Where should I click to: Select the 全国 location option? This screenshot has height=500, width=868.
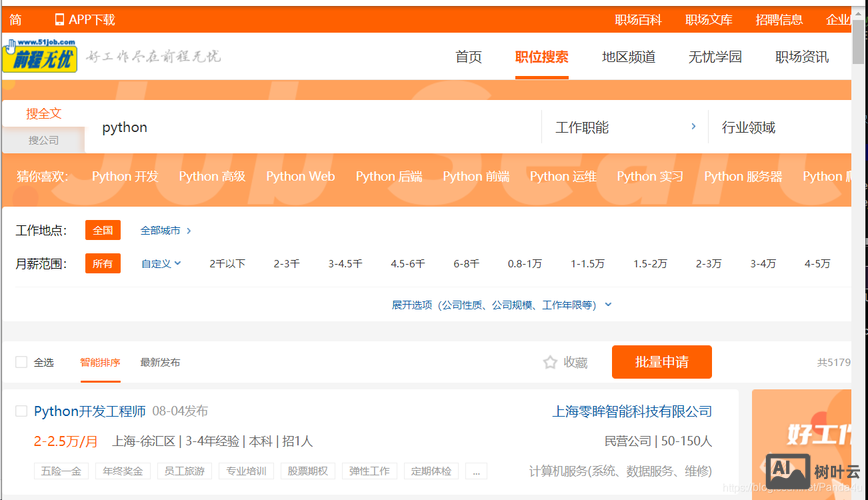click(102, 230)
